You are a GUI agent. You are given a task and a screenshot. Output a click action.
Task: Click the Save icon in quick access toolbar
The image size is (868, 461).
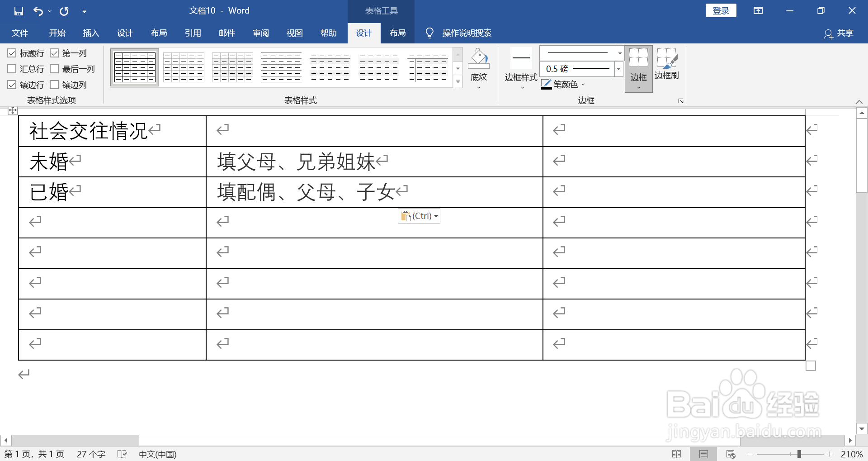[19, 10]
